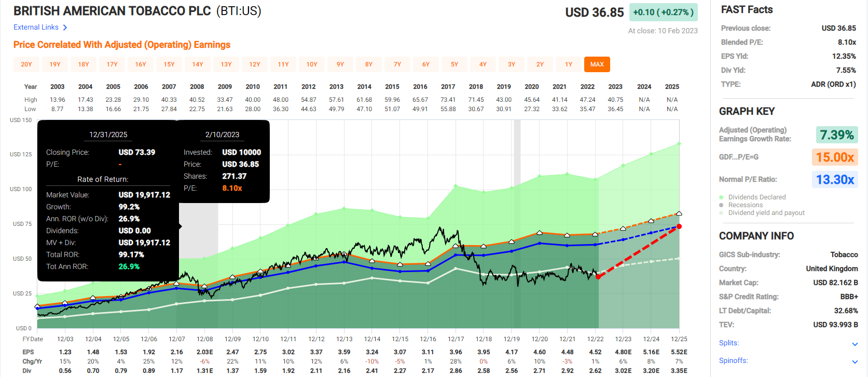Choose the 15Y time range
Viewport: 868px width, 377px height.
[169, 64]
